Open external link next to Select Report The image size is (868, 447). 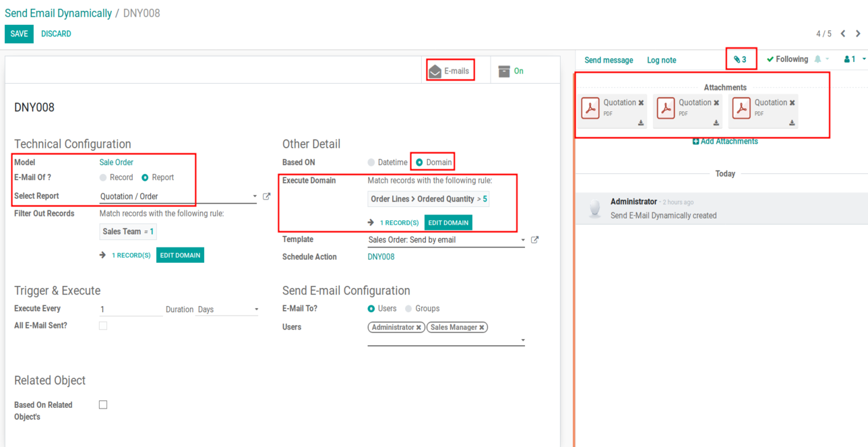pos(266,196)
